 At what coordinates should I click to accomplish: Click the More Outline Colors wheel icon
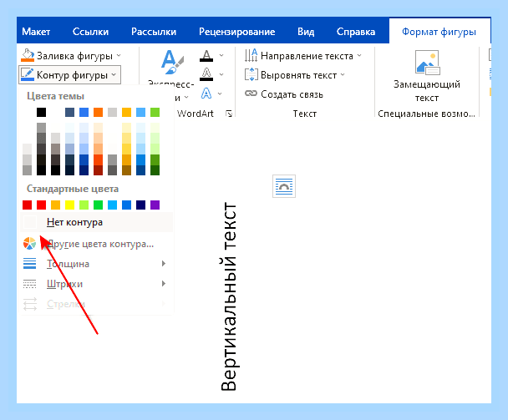[x=30, y=244]
